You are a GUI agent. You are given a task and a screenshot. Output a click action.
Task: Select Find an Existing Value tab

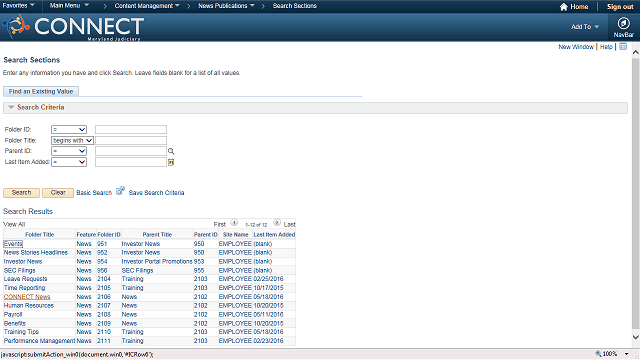(41, 91)
